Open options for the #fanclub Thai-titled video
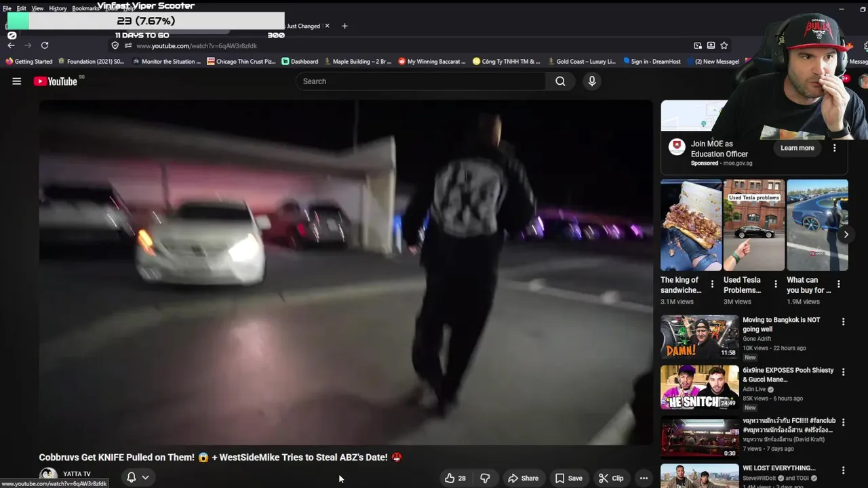 (844, 422)
